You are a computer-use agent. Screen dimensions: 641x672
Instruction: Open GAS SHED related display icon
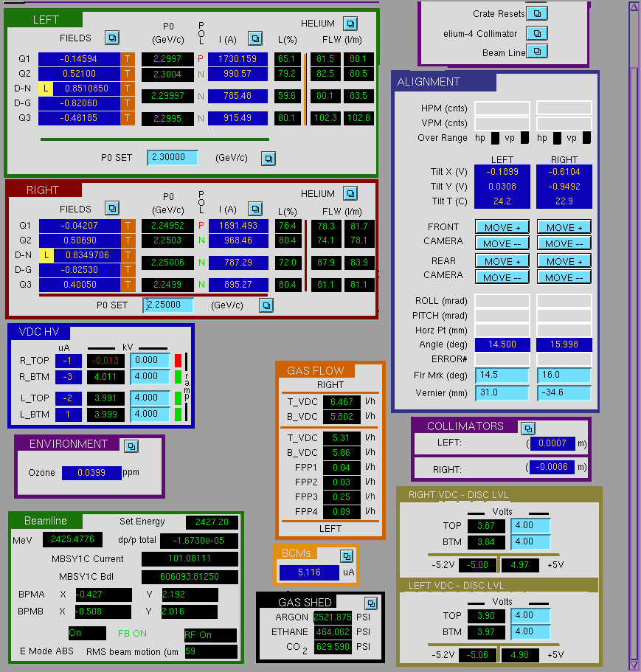pyautogui.click(x=371, y=603)
